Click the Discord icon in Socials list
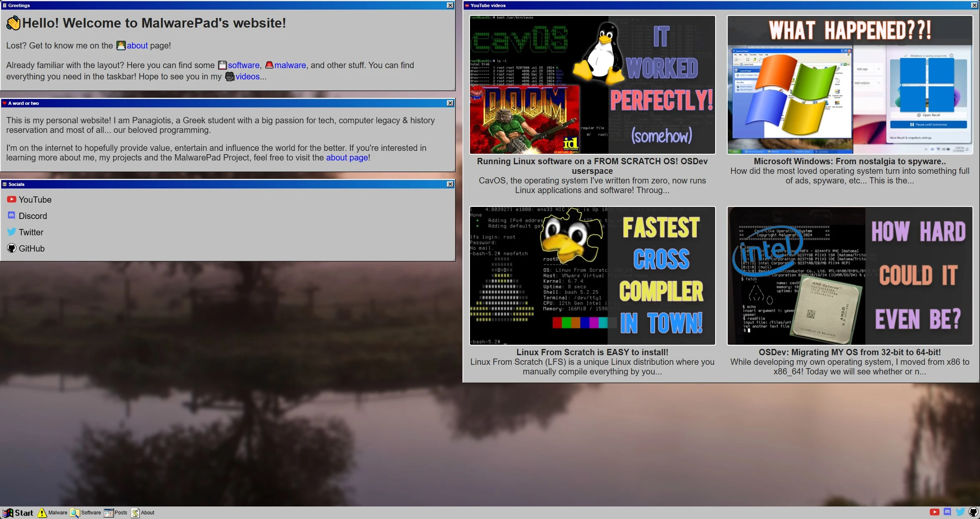 [11, 215]
